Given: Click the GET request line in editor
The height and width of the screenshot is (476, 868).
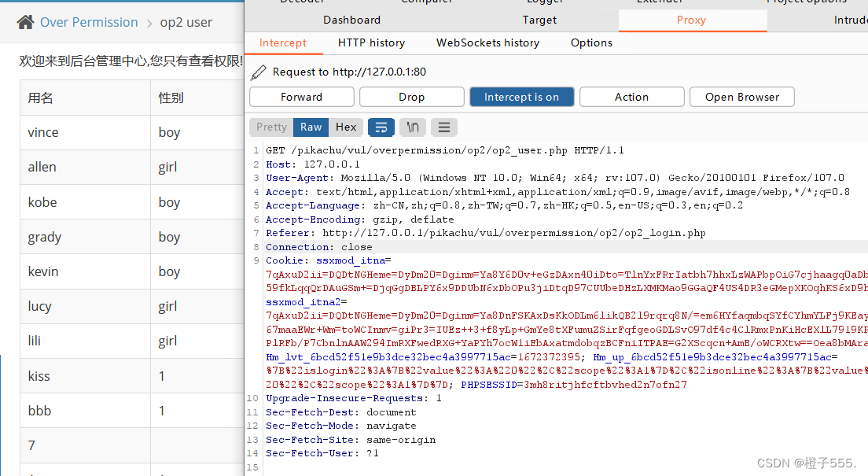Looking at the screenshot, I should [x=444, y=150].
